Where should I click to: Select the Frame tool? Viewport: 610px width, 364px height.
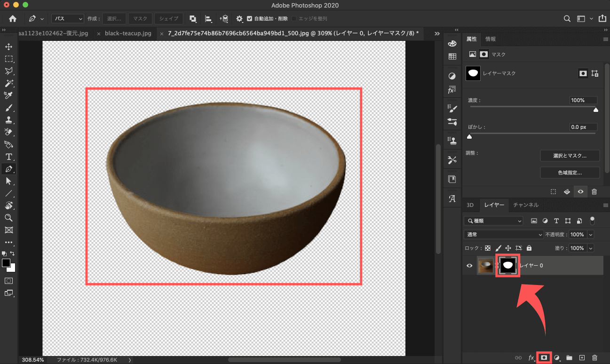click(x=9, y=230)
